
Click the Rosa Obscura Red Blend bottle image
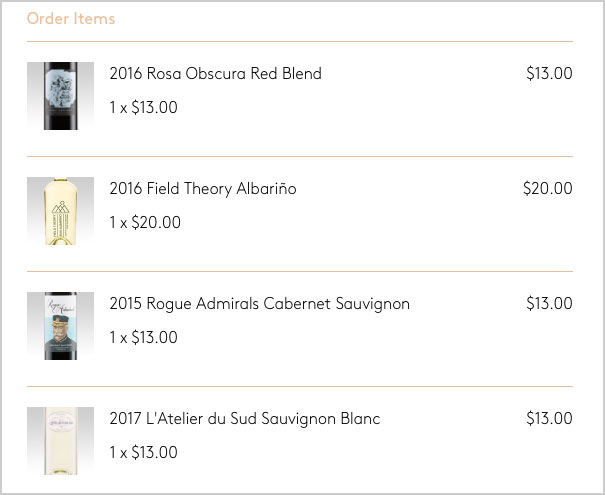pyautogui.click(x=60, y=96)
